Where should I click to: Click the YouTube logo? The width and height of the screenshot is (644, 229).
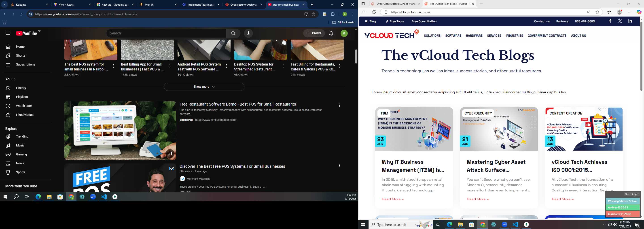[x=27, y=33]
